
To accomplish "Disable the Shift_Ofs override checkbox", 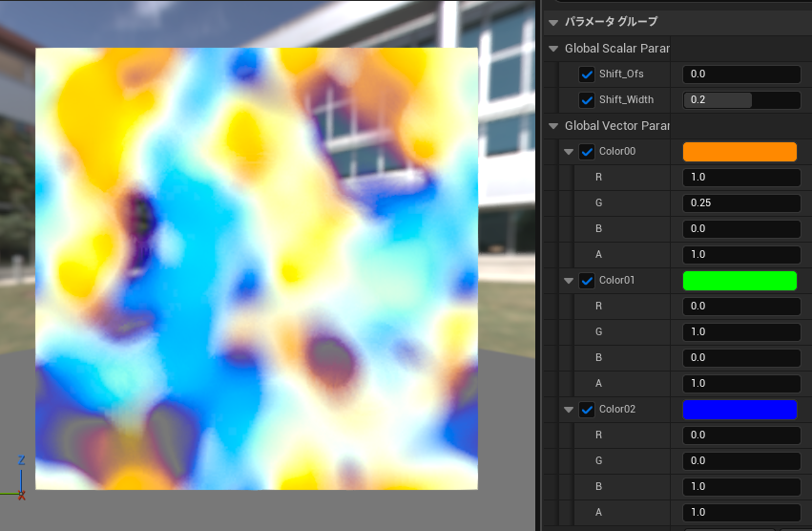I will click(x=587, y=74).
